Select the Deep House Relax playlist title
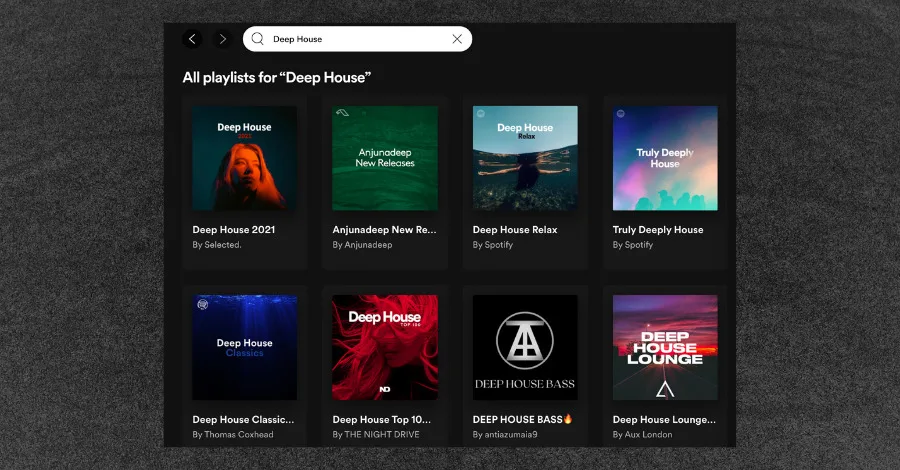900x470 pixels. (515, 230)
